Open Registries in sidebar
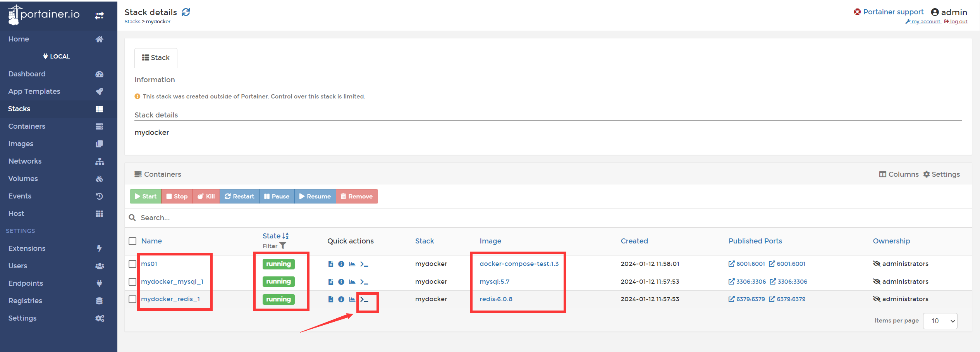 pyautogui.click(x=58, y=301)
